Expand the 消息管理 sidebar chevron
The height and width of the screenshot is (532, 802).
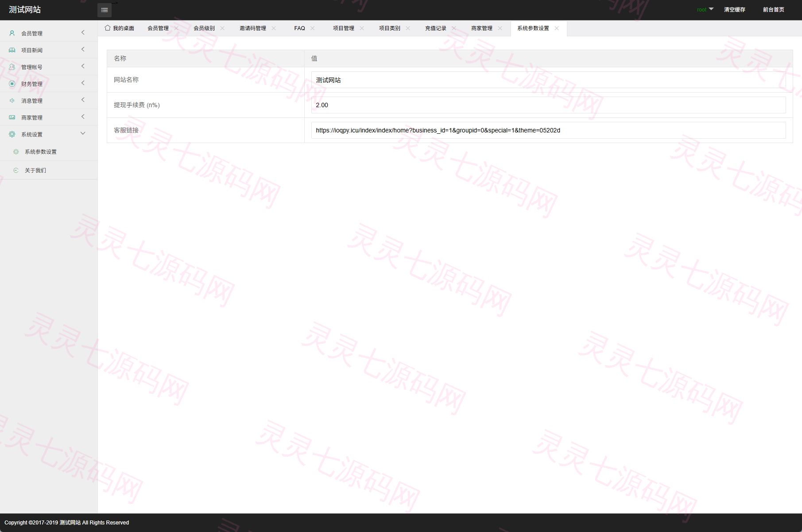click(83, 100)
